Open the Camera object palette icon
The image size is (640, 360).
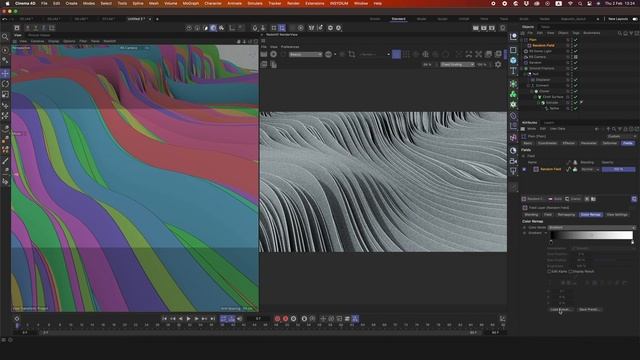tap(513, 161)
